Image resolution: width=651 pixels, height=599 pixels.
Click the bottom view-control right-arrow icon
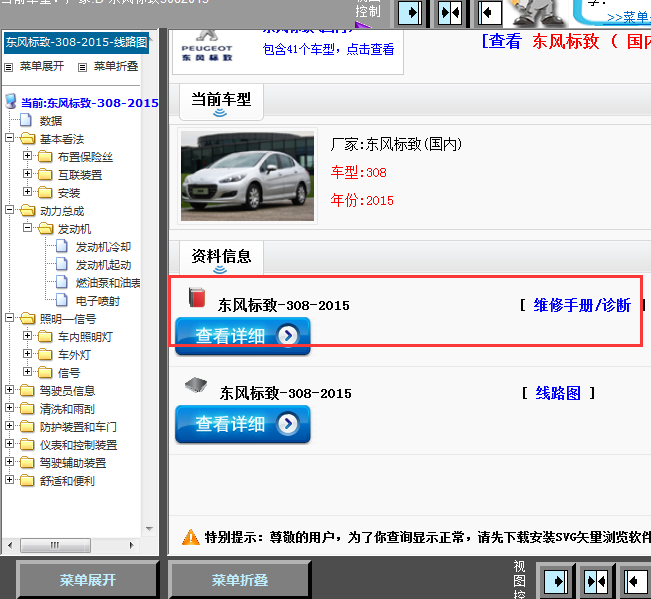pyautogui.click(x=556, y=581)
